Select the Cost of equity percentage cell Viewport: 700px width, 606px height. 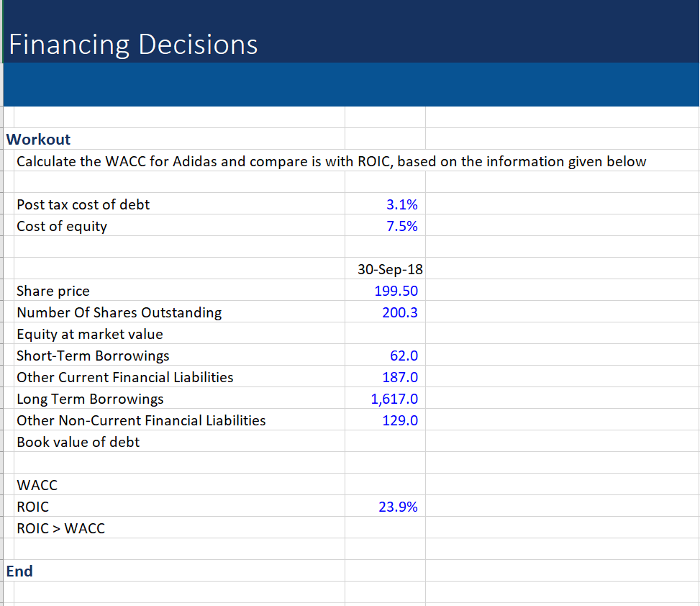[385, 226]
